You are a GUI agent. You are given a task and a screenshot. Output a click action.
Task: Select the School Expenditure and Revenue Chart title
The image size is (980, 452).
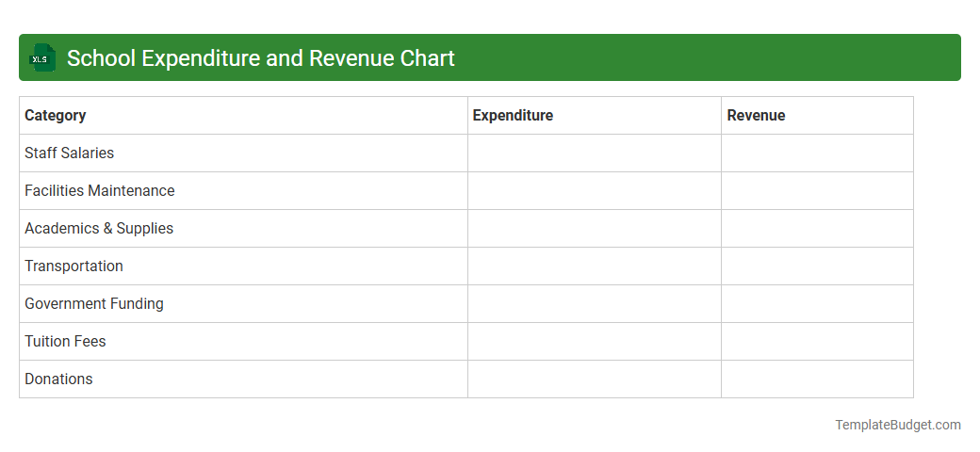261,58
